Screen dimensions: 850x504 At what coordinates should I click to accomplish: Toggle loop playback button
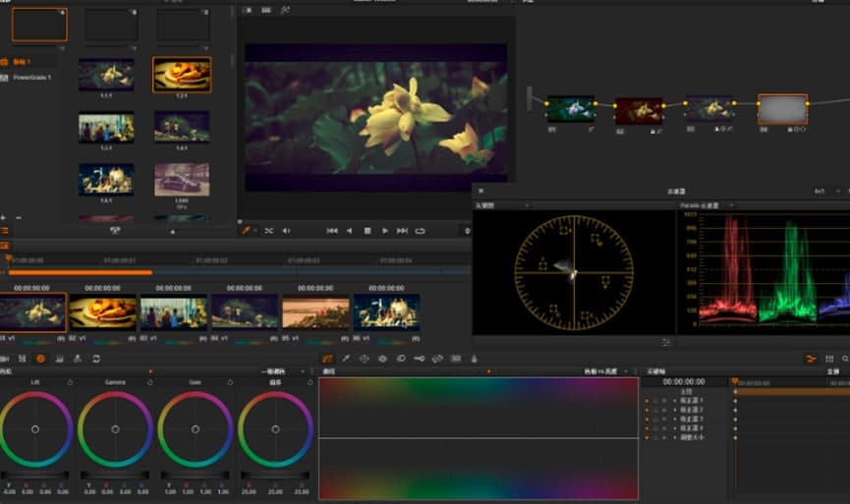click(x=420, y=231)
